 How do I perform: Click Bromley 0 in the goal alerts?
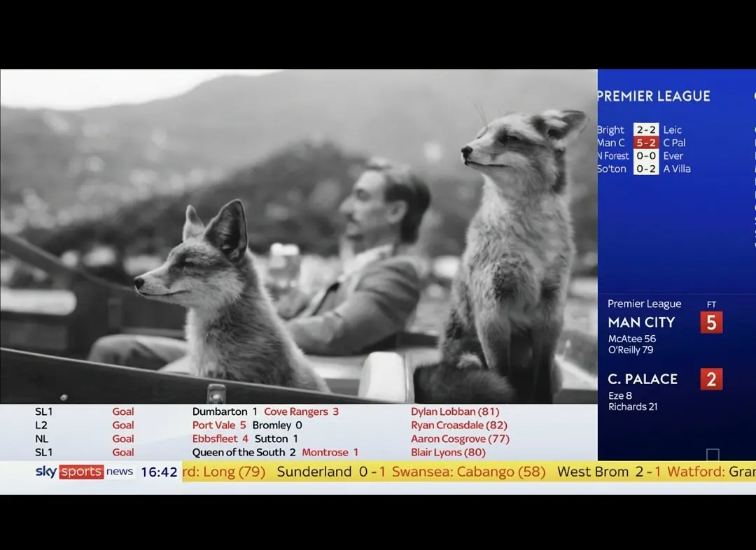[x=277, y=425]
